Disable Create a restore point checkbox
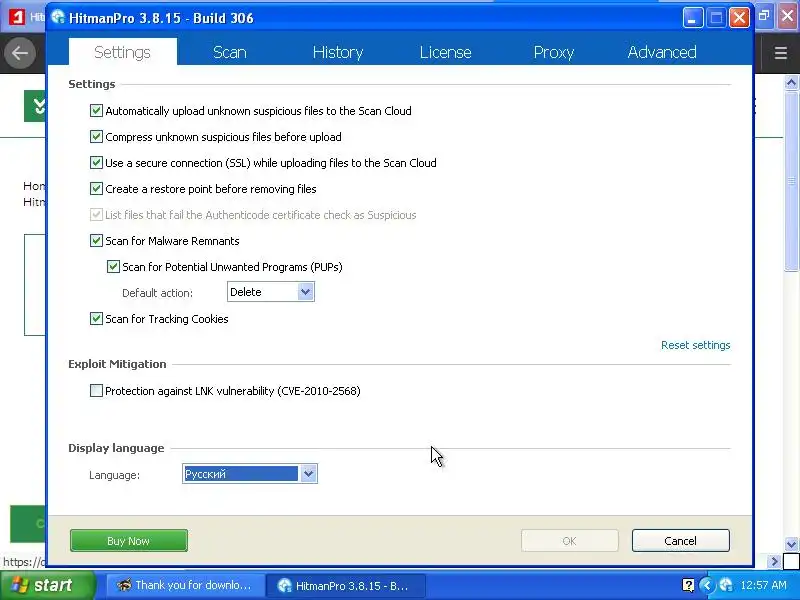The height and width of the screenshot is (600, 800). click(96, 189)
